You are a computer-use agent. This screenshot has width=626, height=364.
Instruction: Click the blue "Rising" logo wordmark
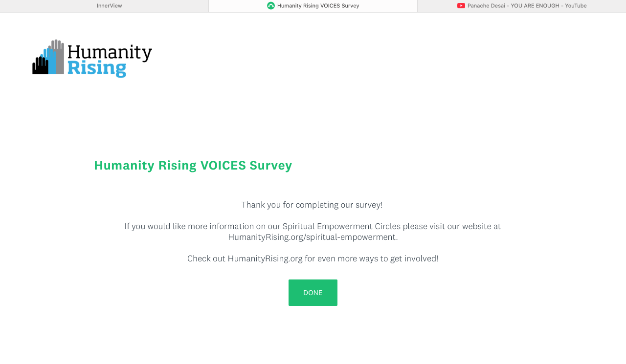tap(97, 68)
